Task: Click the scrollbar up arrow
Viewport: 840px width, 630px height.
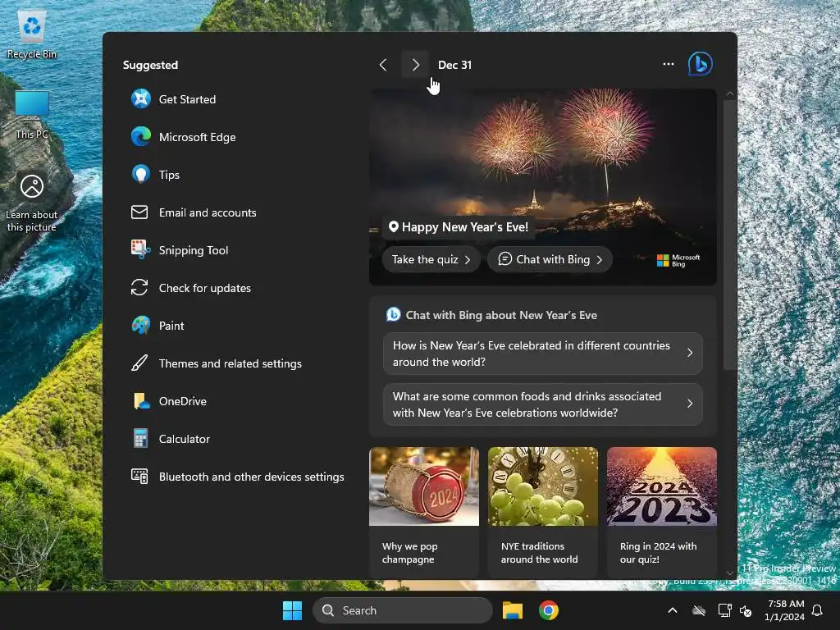Action: 729,94
